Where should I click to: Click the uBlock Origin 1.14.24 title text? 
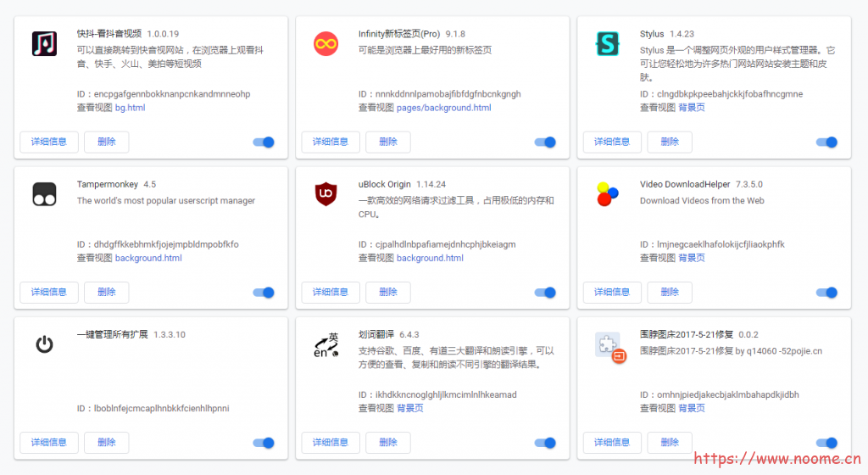(402, 184)
